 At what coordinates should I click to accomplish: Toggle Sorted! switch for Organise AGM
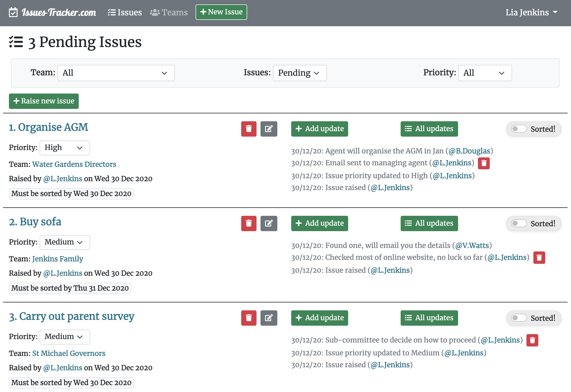coord(519,129)
